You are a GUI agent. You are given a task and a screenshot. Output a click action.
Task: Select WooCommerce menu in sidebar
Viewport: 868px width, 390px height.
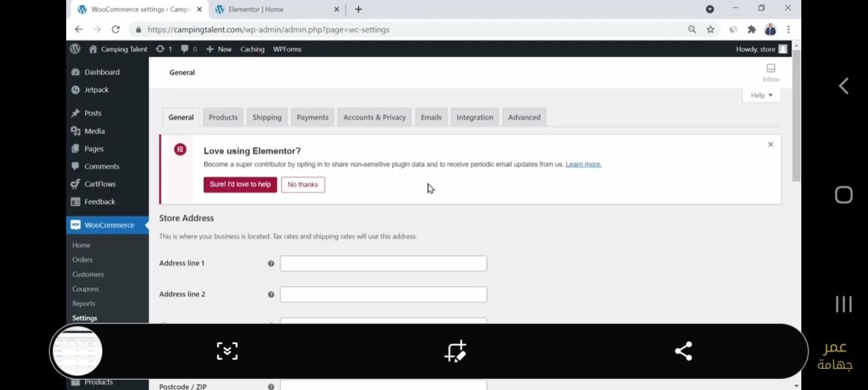click(x=107, y=225)
